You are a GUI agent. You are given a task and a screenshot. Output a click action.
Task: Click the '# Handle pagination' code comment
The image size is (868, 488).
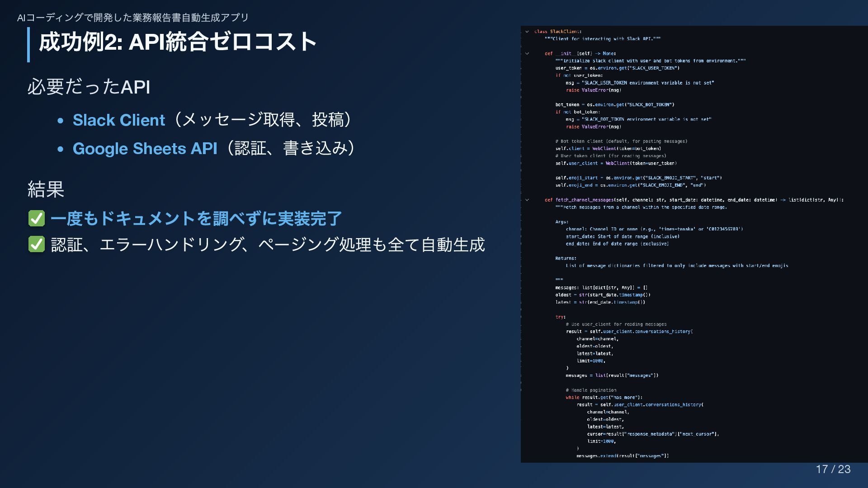pyautogui.click(x=590, y=390)
